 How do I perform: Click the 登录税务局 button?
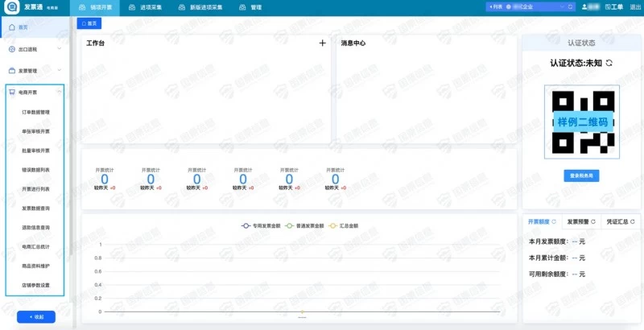(x=581, y=175)
